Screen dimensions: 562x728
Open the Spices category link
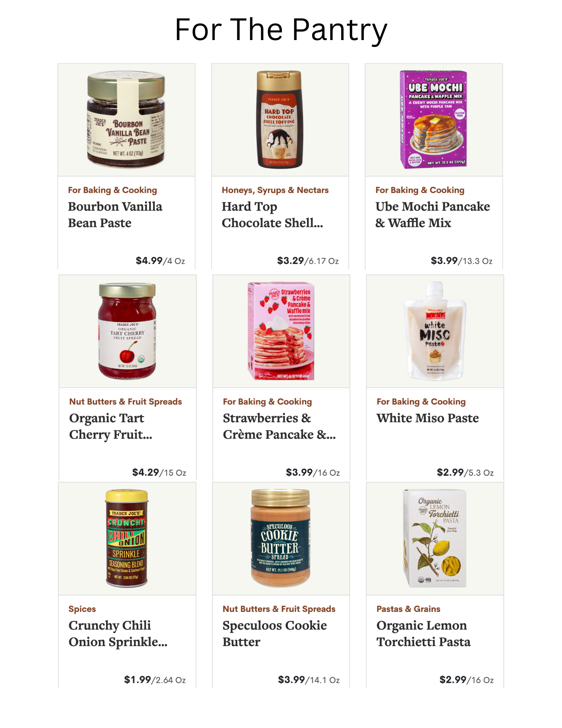point(82,609)
